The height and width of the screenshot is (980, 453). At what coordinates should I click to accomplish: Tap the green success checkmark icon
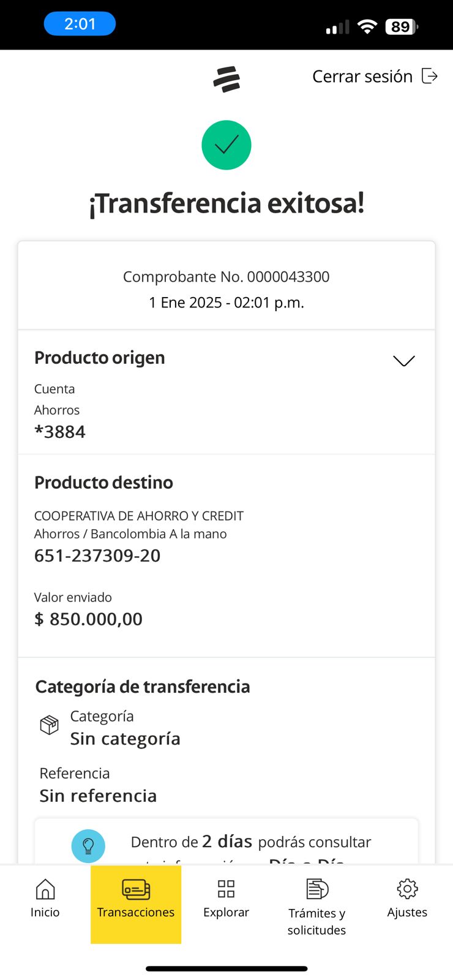(226, 145)
